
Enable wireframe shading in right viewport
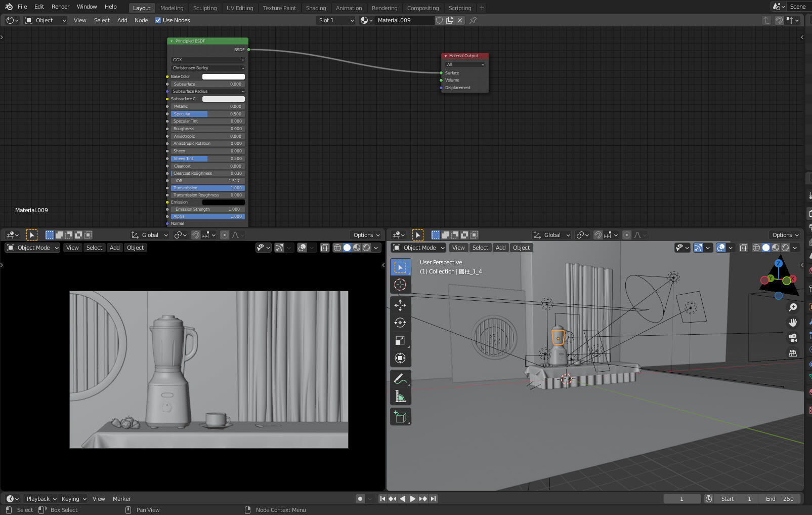756,248
